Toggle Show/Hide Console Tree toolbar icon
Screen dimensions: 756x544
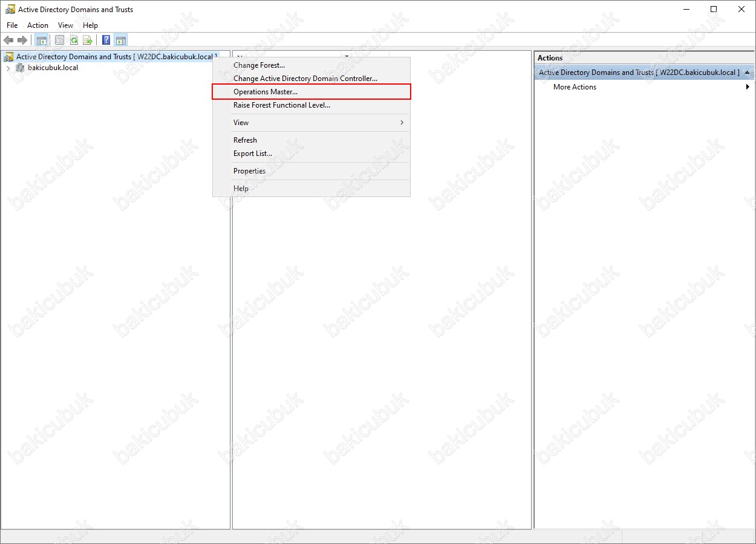coord(42,40)
